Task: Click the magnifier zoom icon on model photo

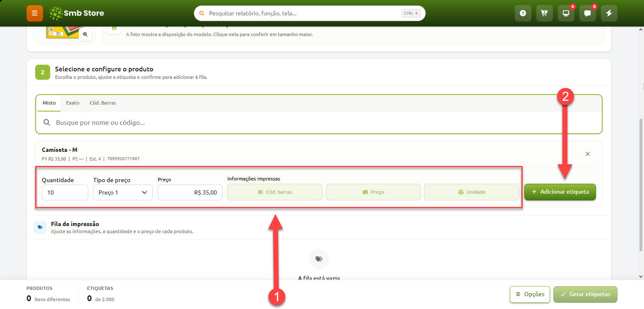Action: click(x=85, y=34)
